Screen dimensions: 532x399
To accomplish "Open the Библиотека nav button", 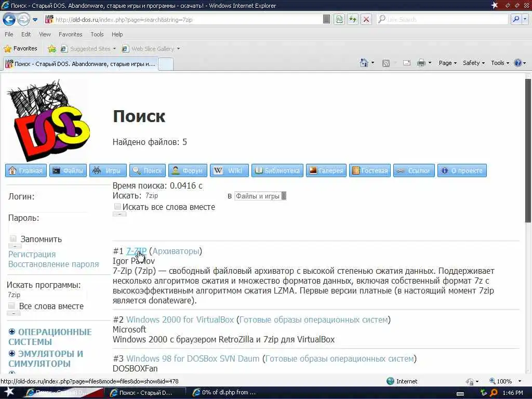I will coord(277,170).
